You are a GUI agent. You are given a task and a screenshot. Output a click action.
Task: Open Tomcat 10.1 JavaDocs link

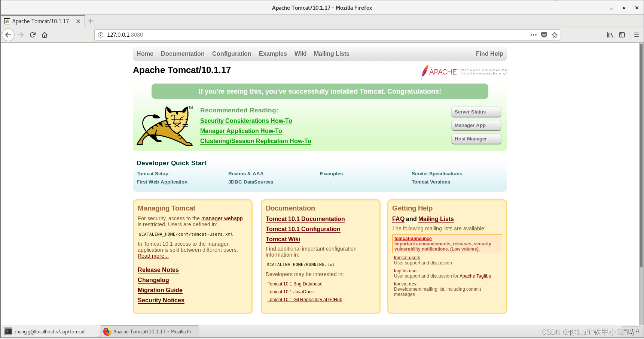point(290,292)
